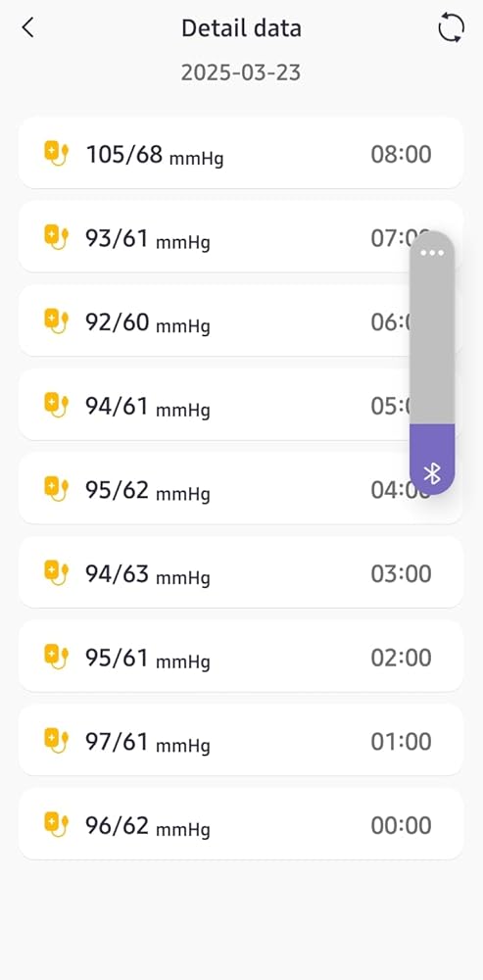Tap the 00:00 timestamp
Image resolution: width=483 pixels, height=980 pixels.
(401, 825)
